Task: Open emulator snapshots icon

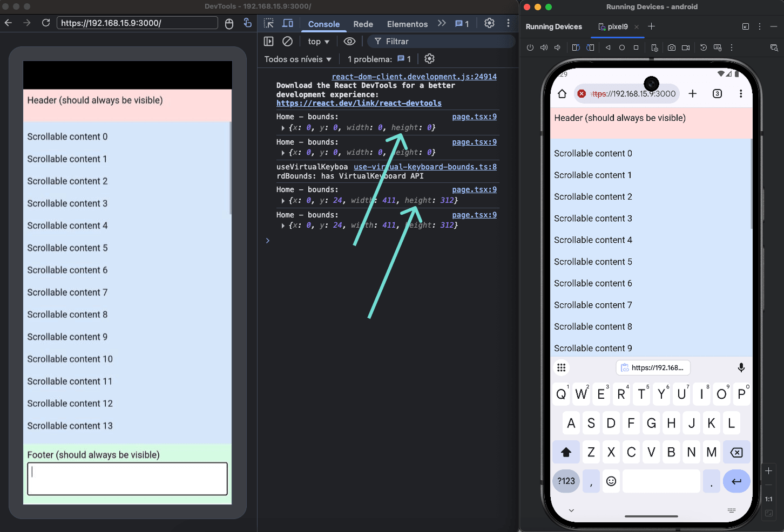Action: pyautogui.click(x=703, y=47)
